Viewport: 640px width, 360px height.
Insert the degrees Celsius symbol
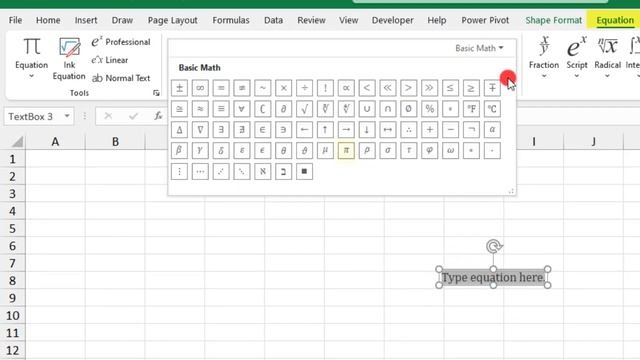tap(492, 109)
